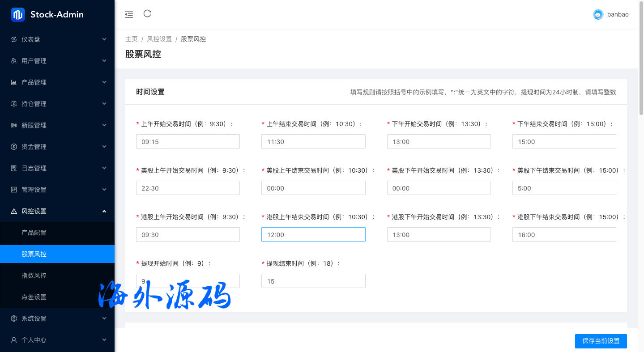Click the 系统设置 gear icon
Screen dimensions: 644x352
(14, 318)
